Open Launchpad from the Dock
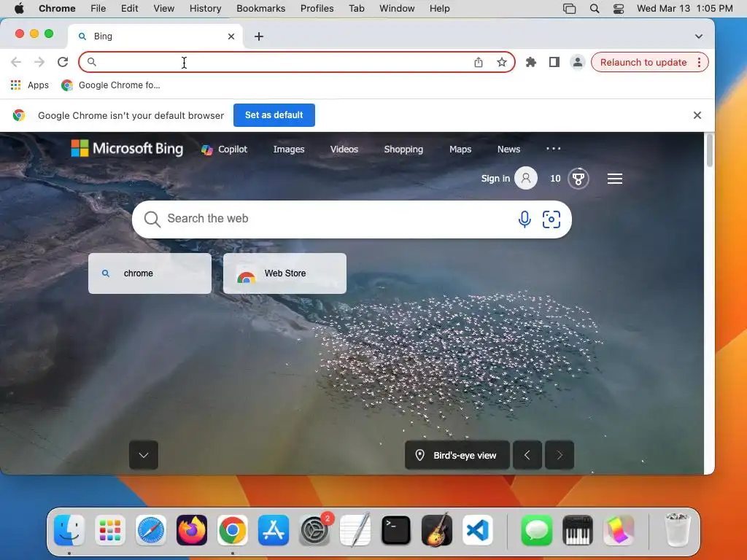This screenshot has height=560, width=747. (x=110, y=530)
